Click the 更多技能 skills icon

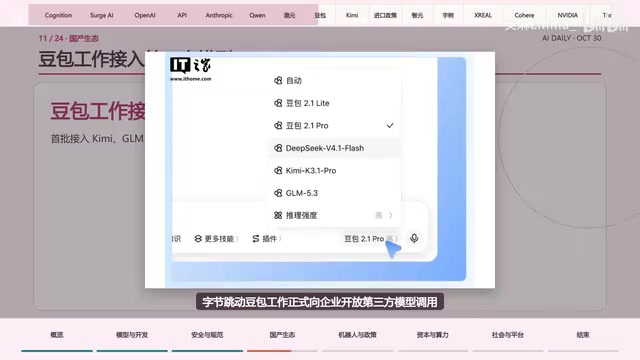[198, 238]
